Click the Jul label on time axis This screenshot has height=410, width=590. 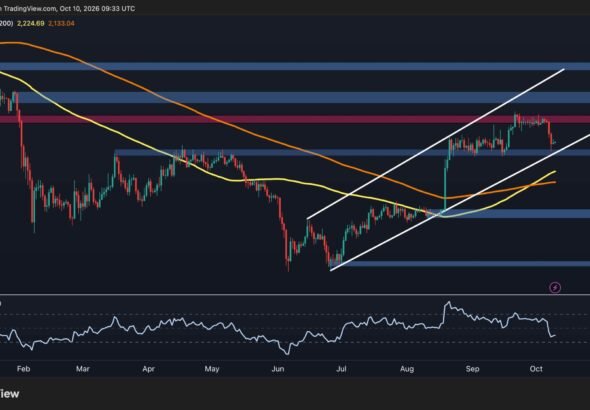pyautogui.click(x=341, y=369)
